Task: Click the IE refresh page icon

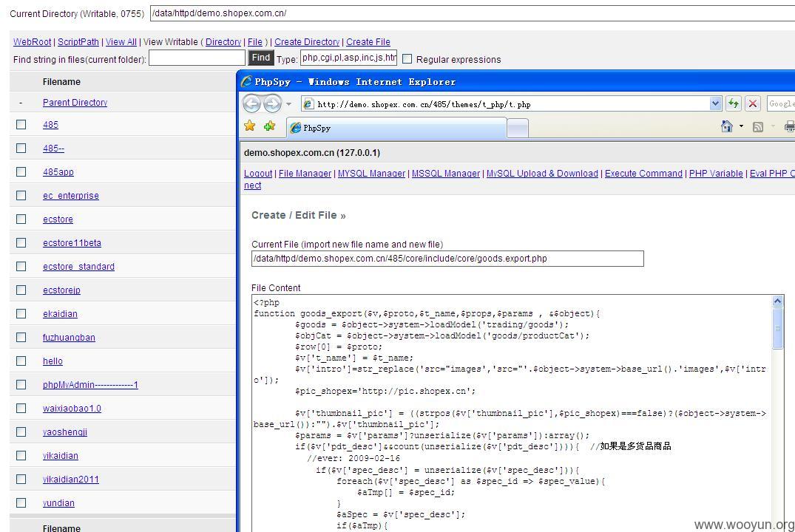Action: (x=733, y=104)
